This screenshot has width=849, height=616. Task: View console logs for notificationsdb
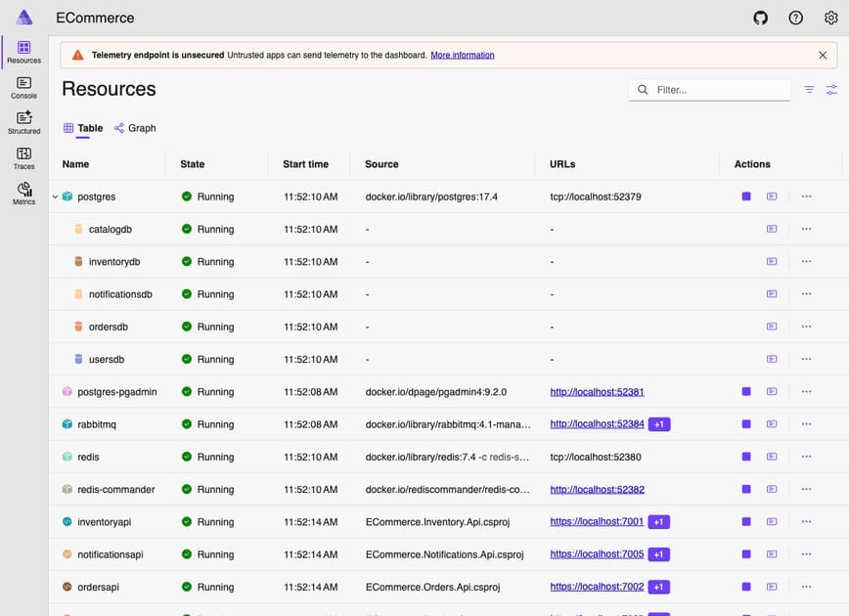(x=772, y=293)
